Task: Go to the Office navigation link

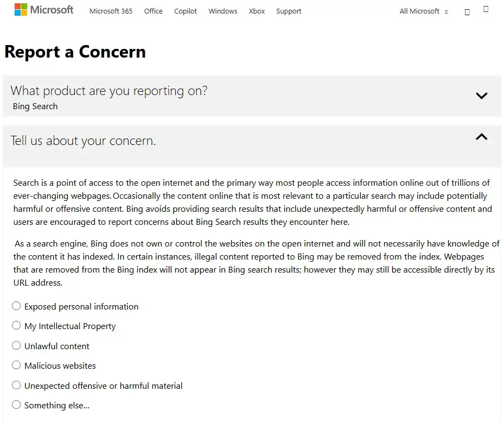Action: coord(154,11)
